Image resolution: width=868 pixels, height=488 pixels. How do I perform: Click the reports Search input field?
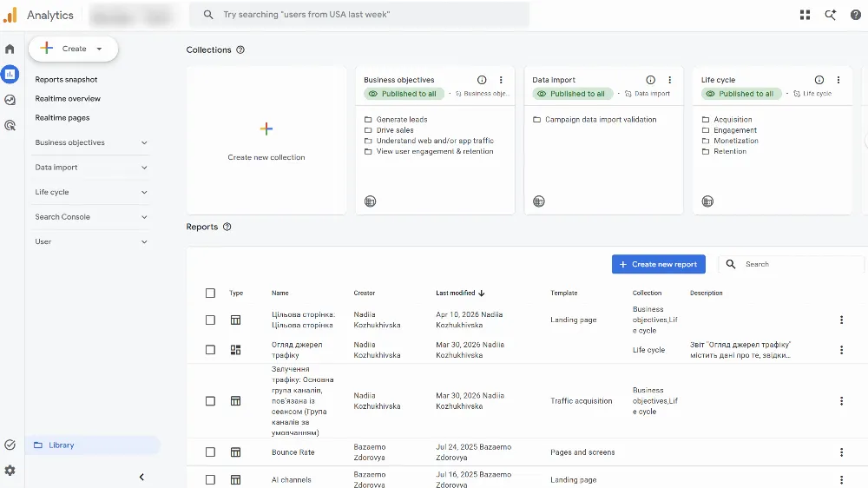[792, 264]
